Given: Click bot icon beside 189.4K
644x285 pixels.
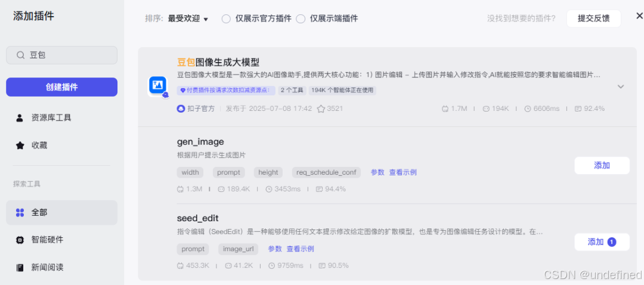Looking at the screenshot, I should (221, 190).
